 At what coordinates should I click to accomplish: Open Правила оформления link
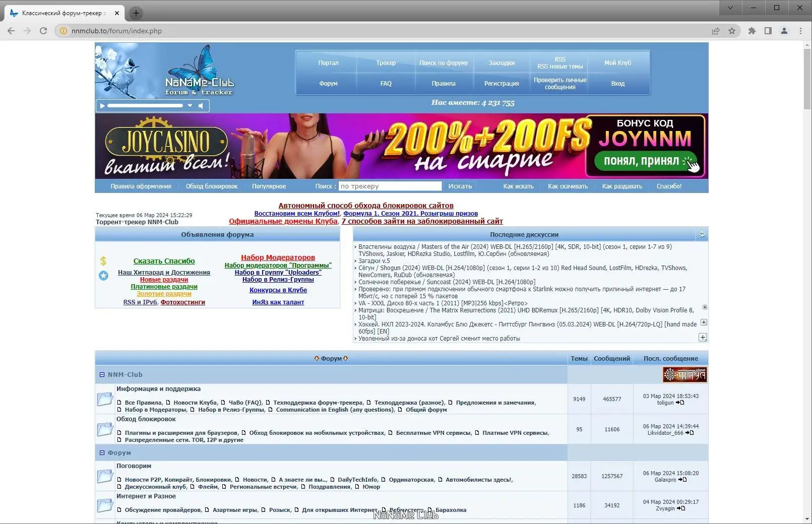tap(141, 186)
